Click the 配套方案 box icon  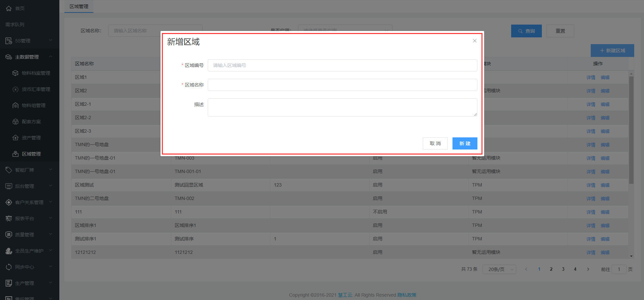pos(16,122)
